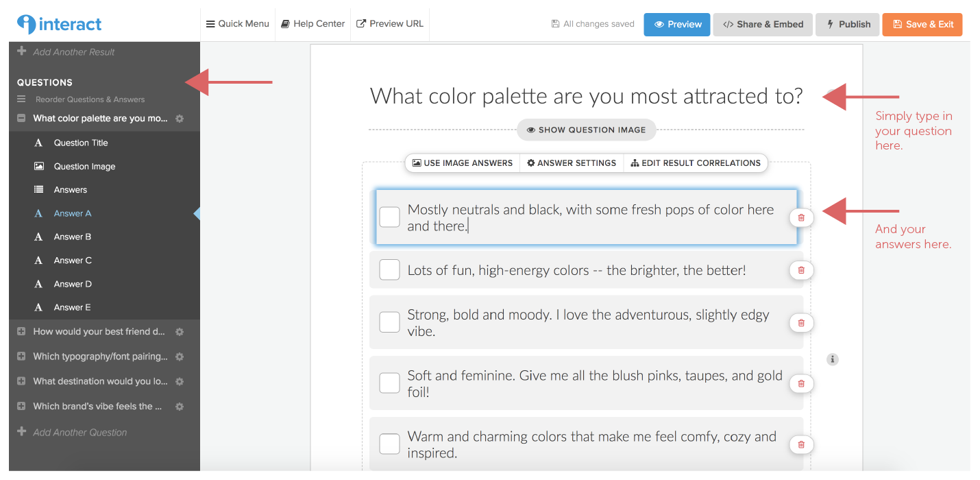
Task: Click Add Another Question
Action: coord(72,432)
